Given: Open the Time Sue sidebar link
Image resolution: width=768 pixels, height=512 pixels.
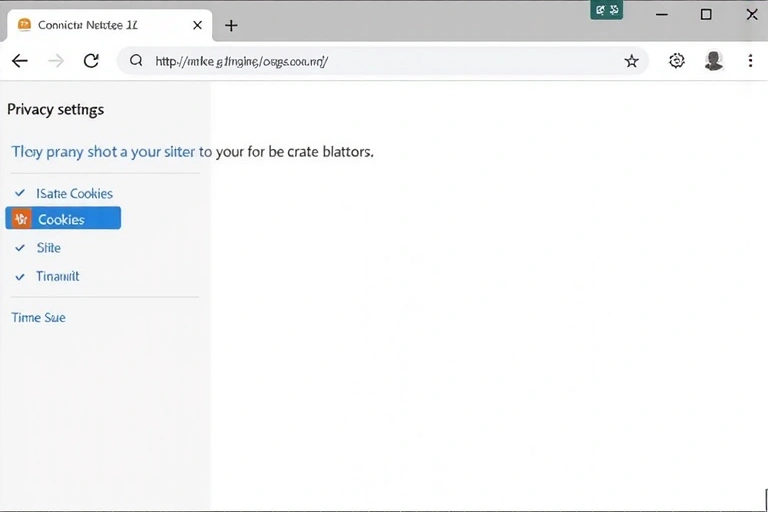Looking at the screenshot, I should tap(38, 317).
